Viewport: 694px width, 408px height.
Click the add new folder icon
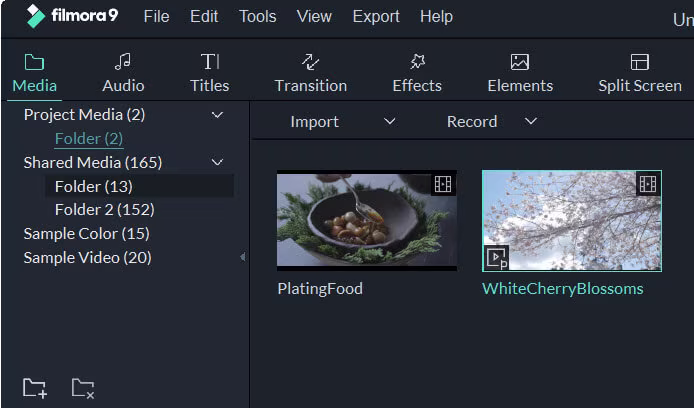[x=35, y=388]
